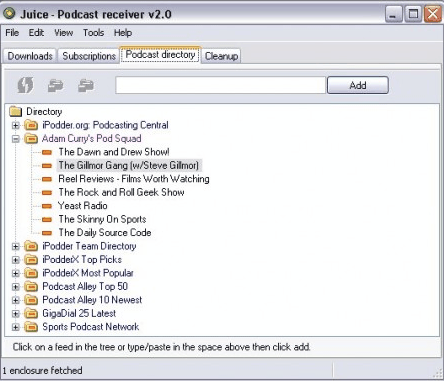The image size is (444, 381).
Task: Collapse Adam Curry's Pod Squad node
Action: tap(15, 139)
